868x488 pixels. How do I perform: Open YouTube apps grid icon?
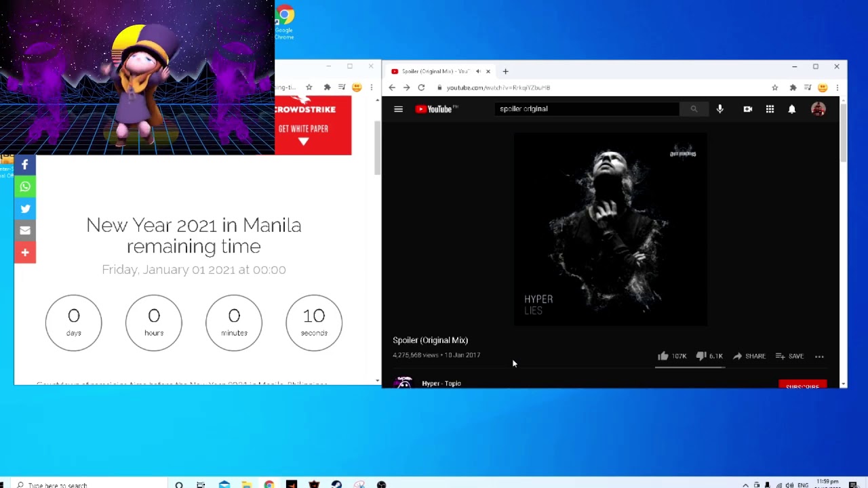coord(770,109)
